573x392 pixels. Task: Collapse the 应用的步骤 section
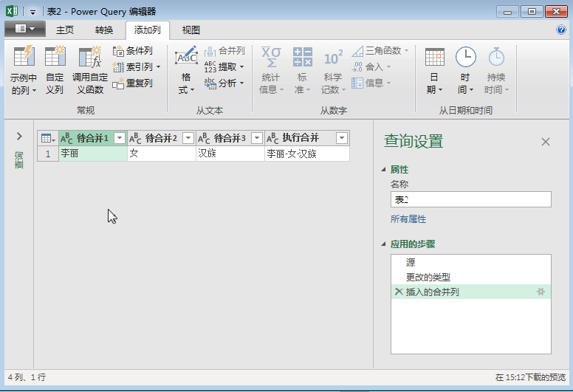coord(384,244)
